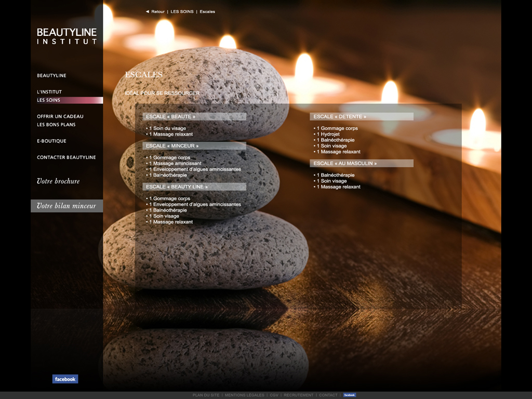This screenshot has width=532, height=399.
Task: Click the small Facebook icon in the footer
Action: tap(350, 395)
